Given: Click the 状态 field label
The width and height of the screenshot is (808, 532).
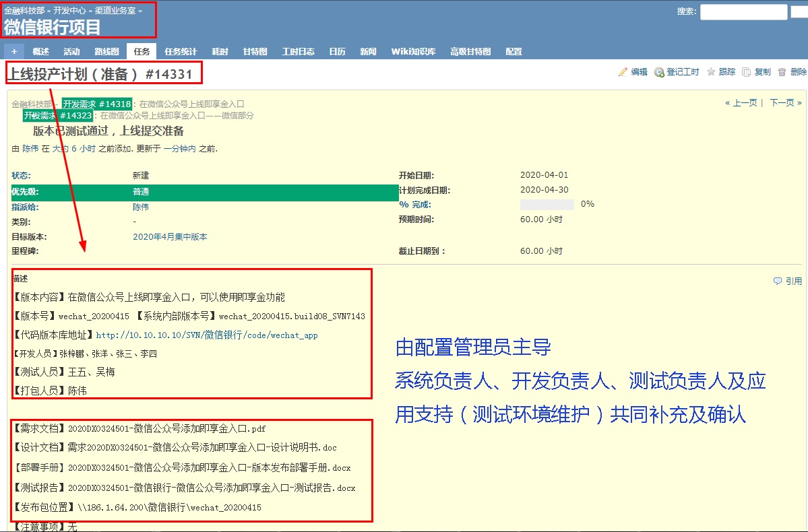Looking at the screenshot, I should coord(21,176).
